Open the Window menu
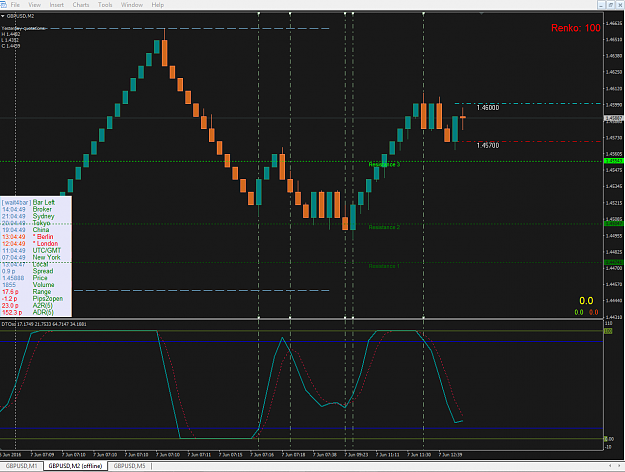The image size is (625, 472). [x=132, y=5]
